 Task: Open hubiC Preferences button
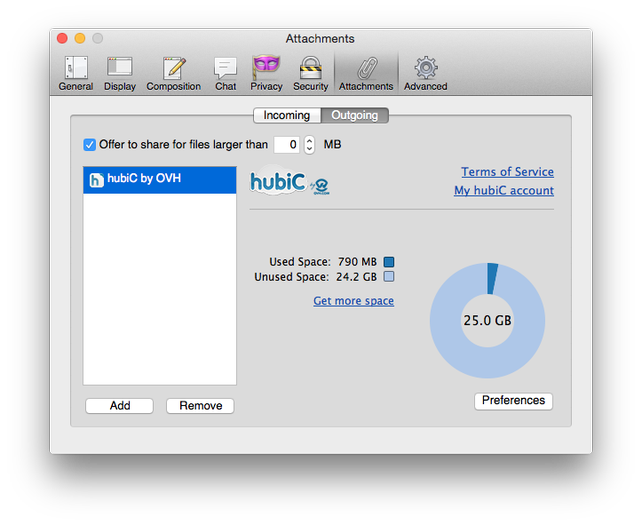click(x=513, y=401)
